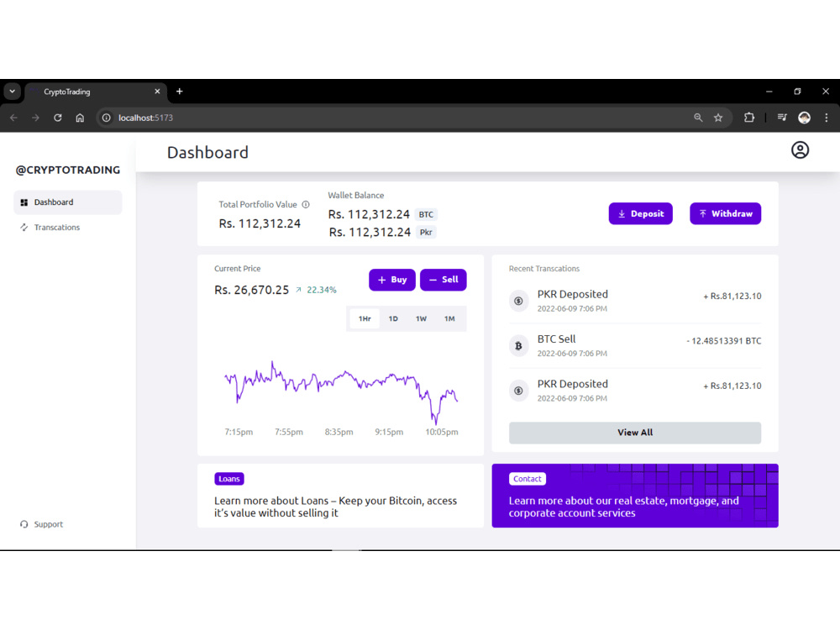
Task: Open the media control icon in the toolbar
Action: [782, 118]
